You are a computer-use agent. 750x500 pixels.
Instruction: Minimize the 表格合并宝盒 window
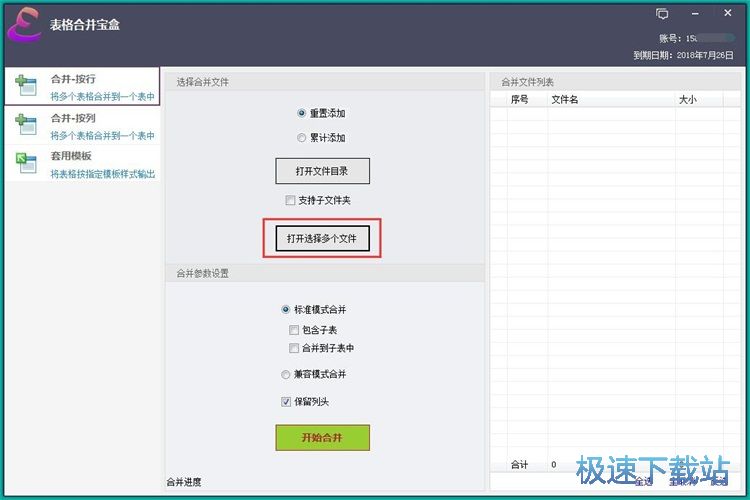[695, 14]
